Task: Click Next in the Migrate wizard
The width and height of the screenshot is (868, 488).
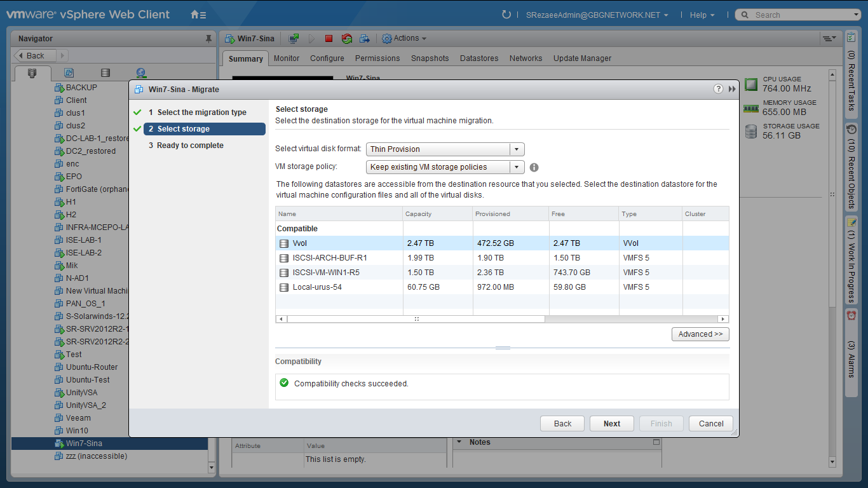Action: [612, 424]
